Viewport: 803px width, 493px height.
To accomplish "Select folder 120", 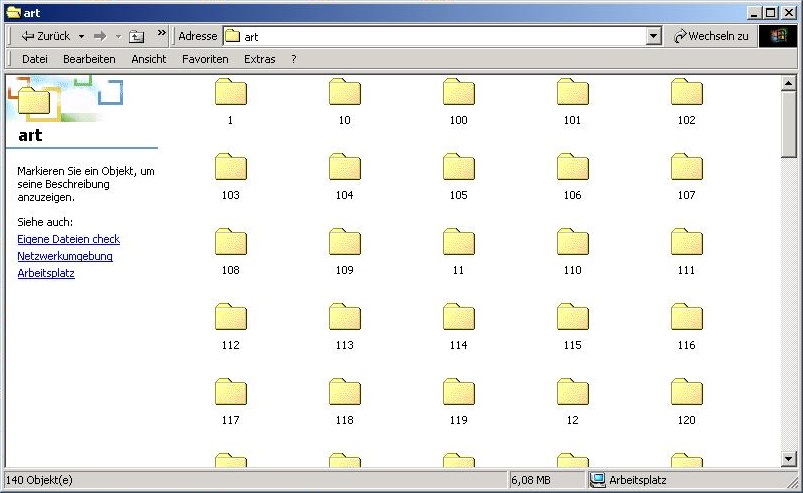I will point(687,402).
